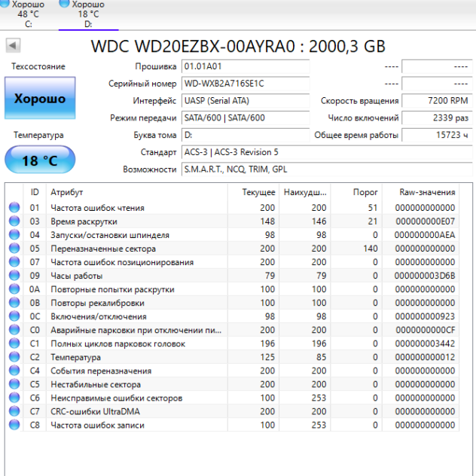Click the Прошивка field 01.01A01
This screenshot has height=476, width=476.
[x=246, y=66]
